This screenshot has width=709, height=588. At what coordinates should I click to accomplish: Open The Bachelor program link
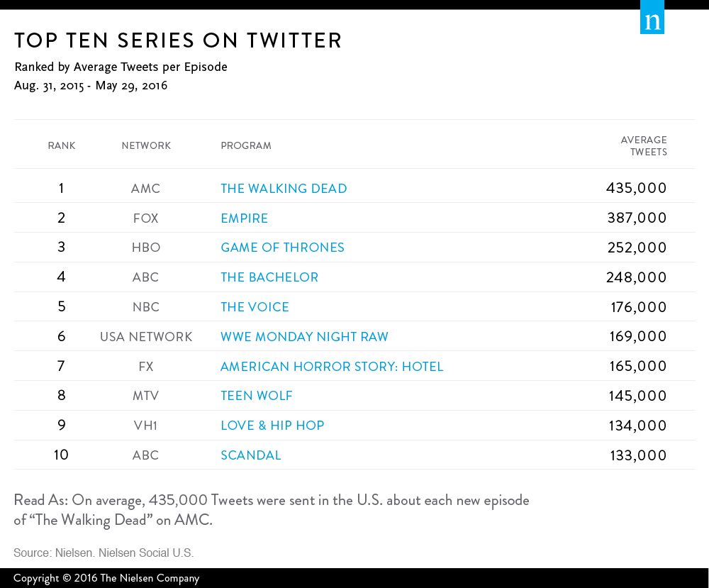269,277
